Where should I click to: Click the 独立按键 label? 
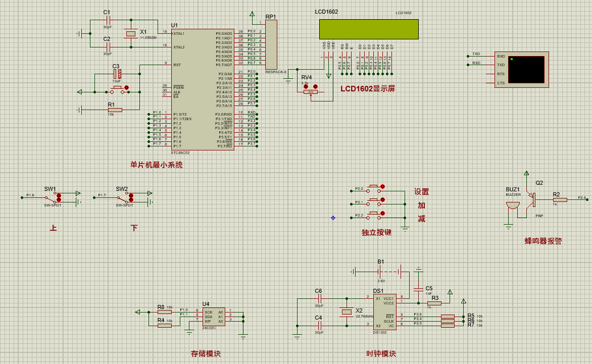pos(376,232)
